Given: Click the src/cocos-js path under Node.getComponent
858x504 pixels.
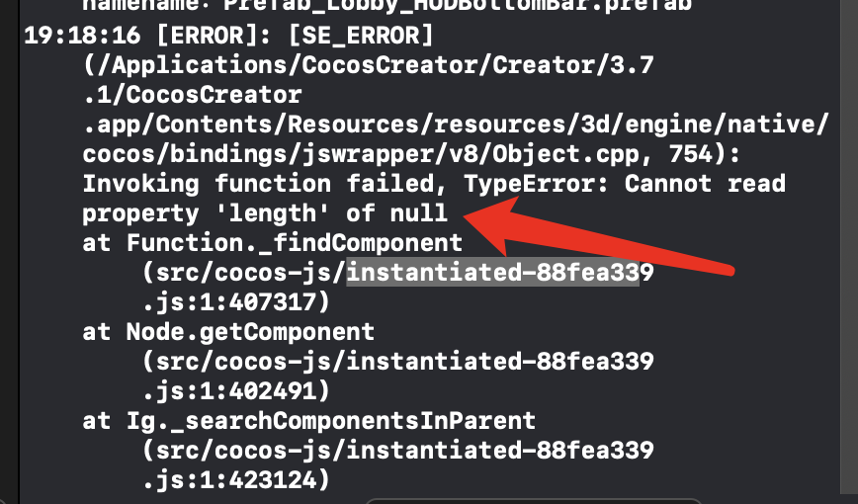Looking at the screenshot, I should click(243, 360).
